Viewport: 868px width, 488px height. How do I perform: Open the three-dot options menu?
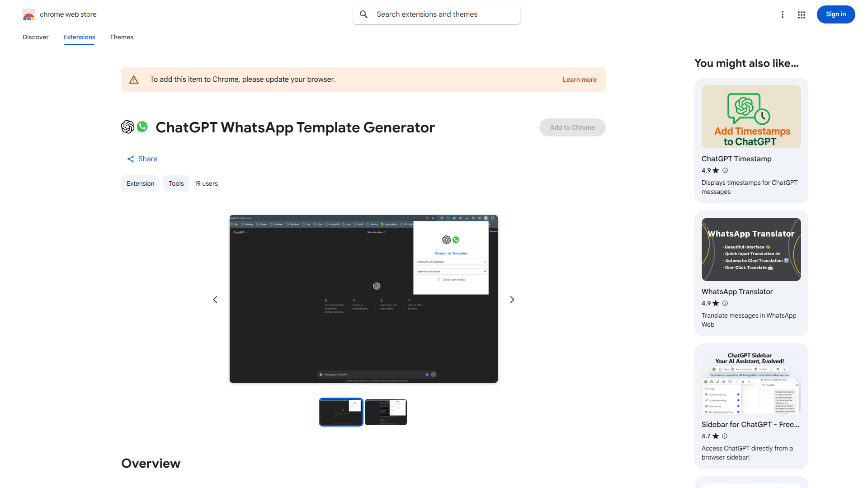point(783,14)
